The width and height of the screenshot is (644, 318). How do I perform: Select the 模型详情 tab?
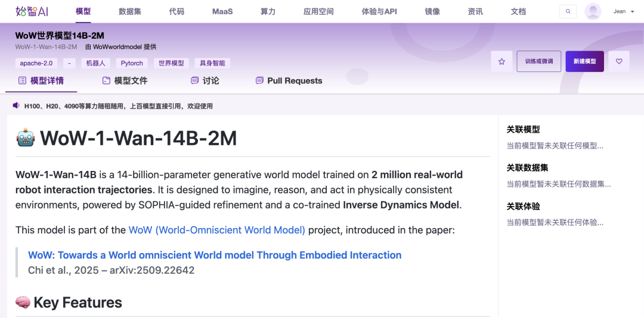tap(41, 81)
